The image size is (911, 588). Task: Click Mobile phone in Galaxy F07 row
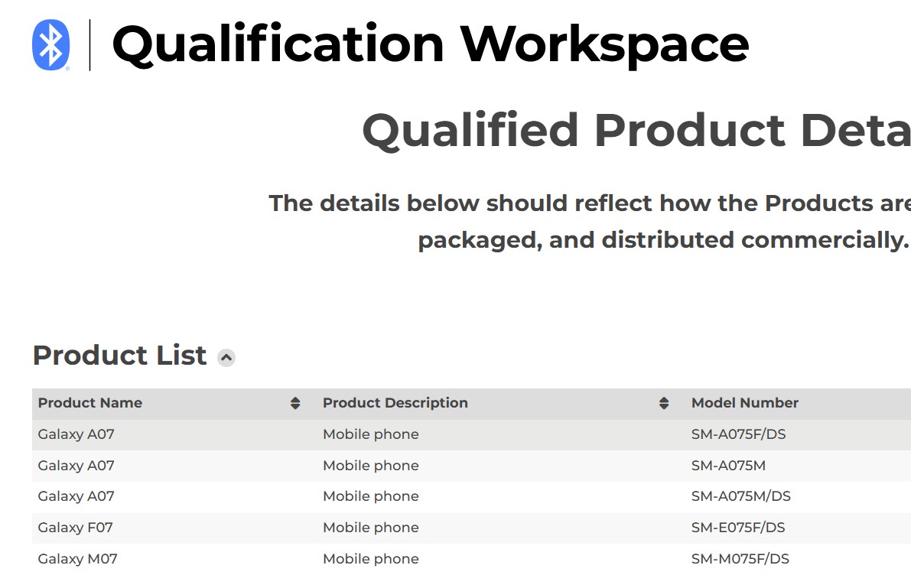pos(371,528)
